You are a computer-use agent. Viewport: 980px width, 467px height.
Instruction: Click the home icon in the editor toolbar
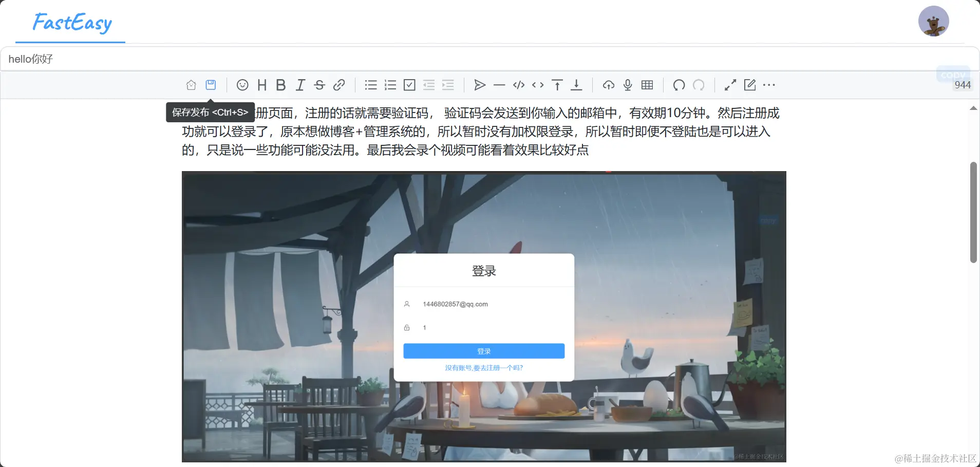(x=191, y=85)
